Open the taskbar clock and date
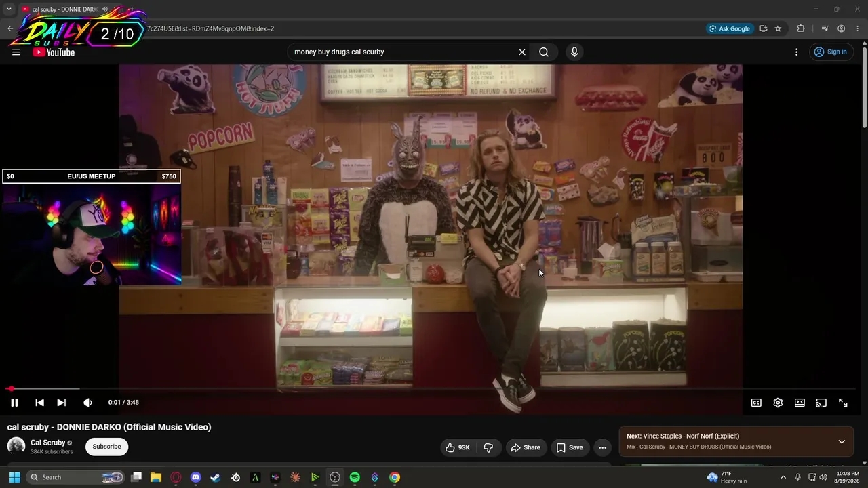Screen dimensions: 868x488 click(x=848, y=477)
